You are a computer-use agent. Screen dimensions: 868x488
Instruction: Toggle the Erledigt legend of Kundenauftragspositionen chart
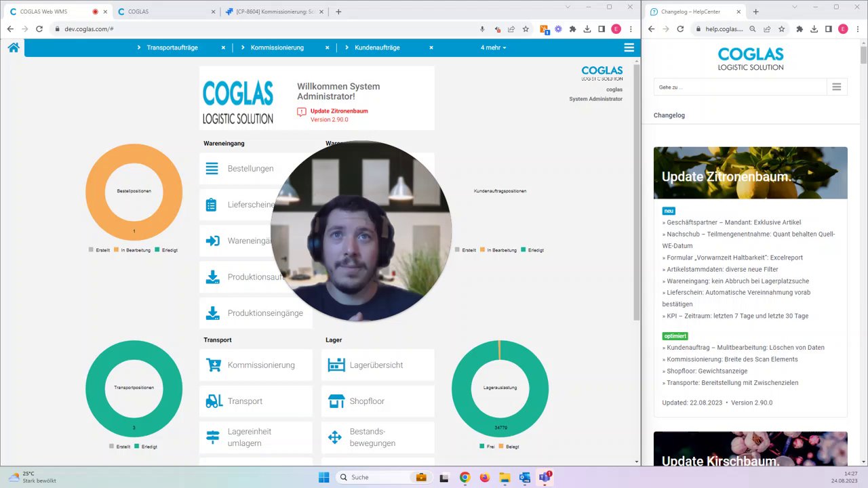click(532, 250)
